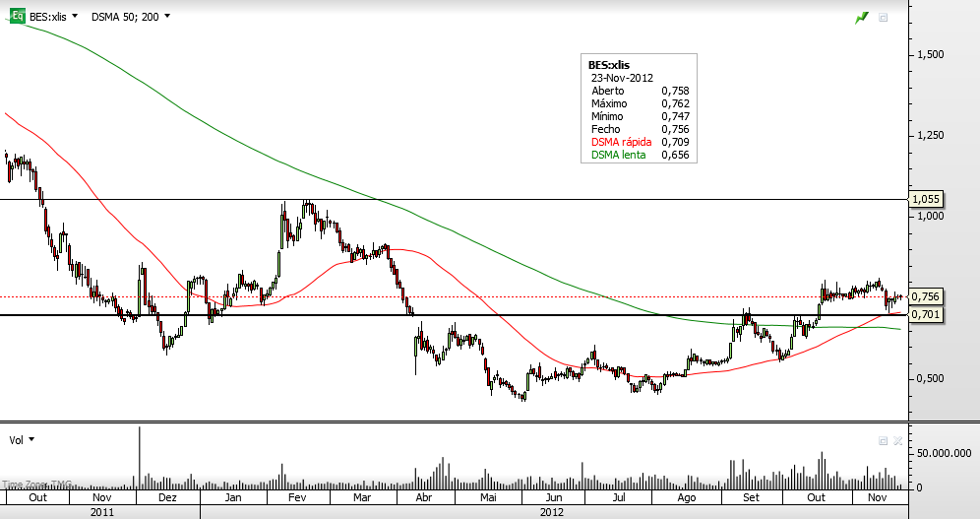Image resolution: width=980 pixels, height=519 pixels.
Task: Click the Jan month label on time axis
Action: [232, 497]
